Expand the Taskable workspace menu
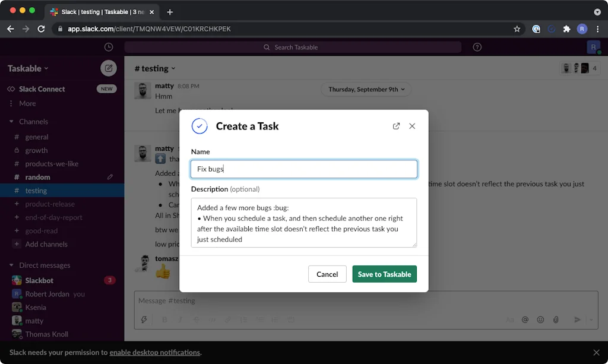The width and height of the screenshot is (608, 364). [x=27, y=68]
